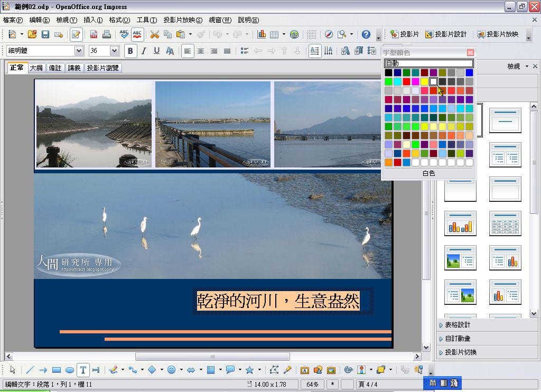541x392 pixels.
Task: Toggle Bold formatting
Action: tap(130, 51)
